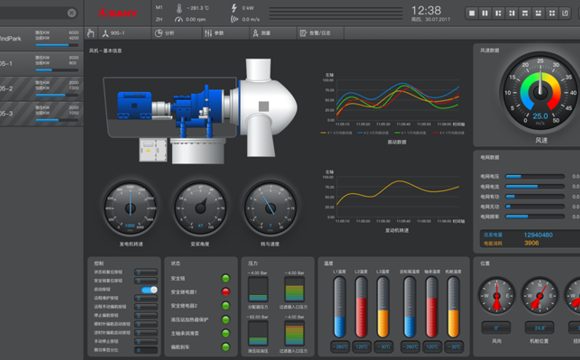This screenshot has width=580, height=360.
Task: Click the last icon in the layout toolbar
Action: 566,13
